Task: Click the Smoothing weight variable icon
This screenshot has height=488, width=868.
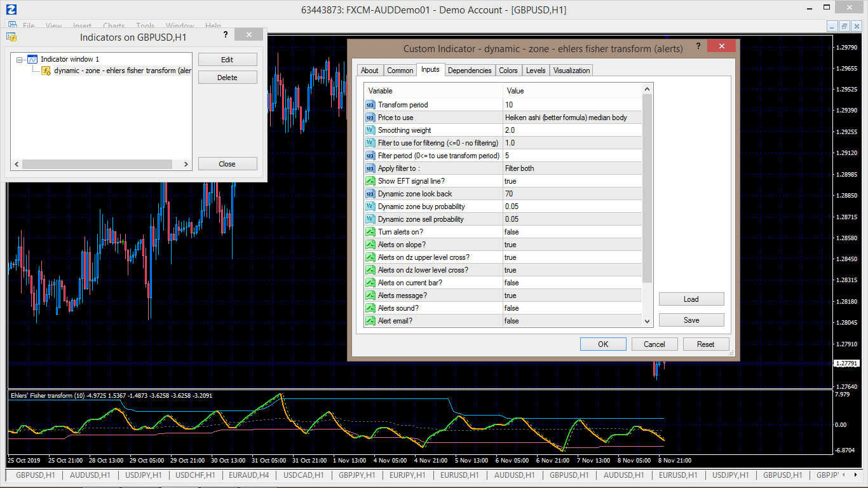Action: pyautogui.click(x=370, y=130)
